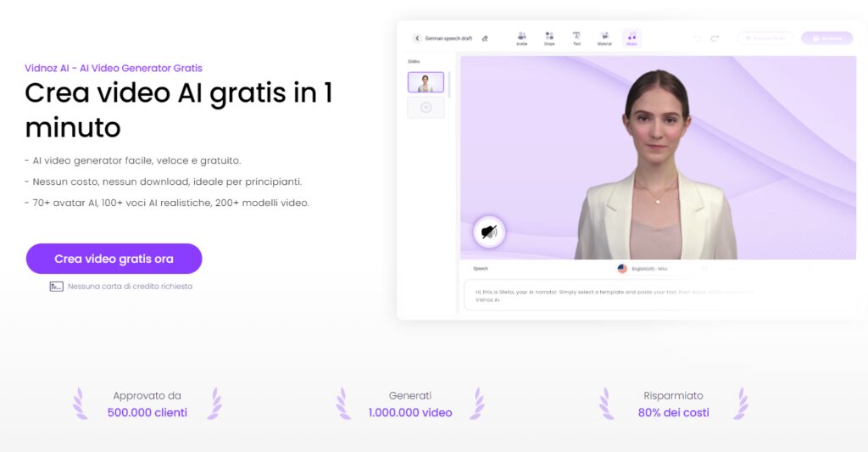Viewport: 868px width, 452px height.
Task: Click the 80% dei costi statistic
Action: coord(673,413)
